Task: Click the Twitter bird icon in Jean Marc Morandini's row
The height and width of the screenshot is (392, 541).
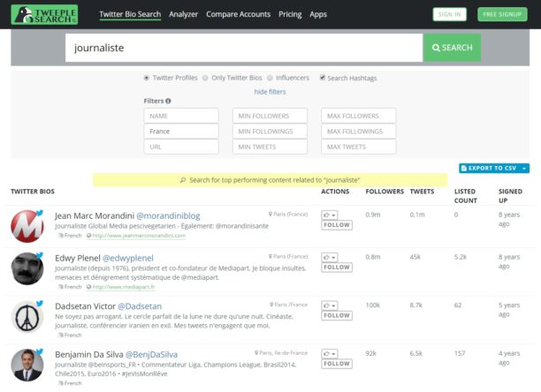Action: tap(40, 213)
